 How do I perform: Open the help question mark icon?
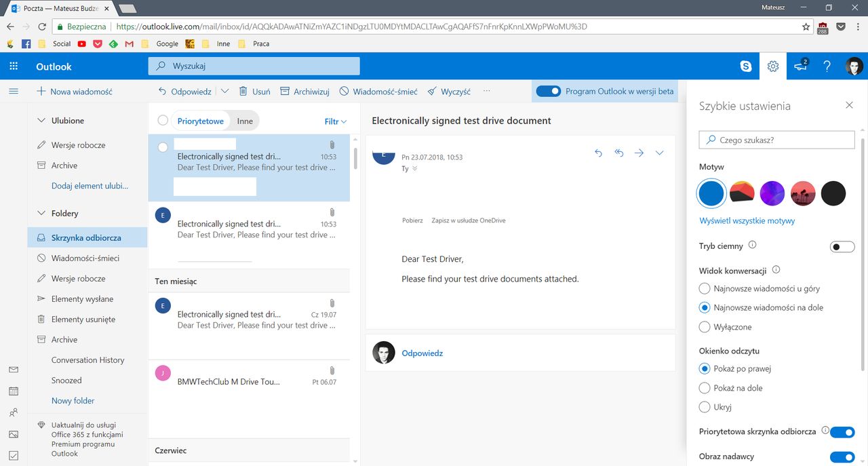[827, 66]
